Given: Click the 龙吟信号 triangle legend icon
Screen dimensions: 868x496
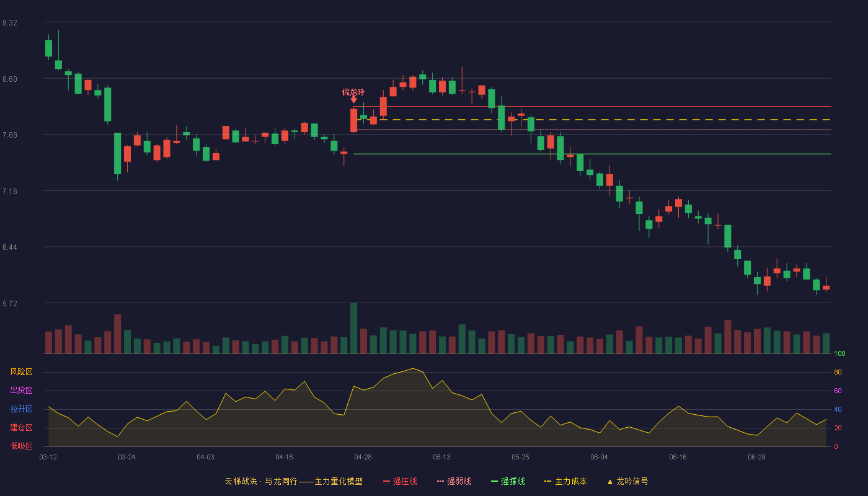Looking at the screenshot, I should click(x=609, y=482).
